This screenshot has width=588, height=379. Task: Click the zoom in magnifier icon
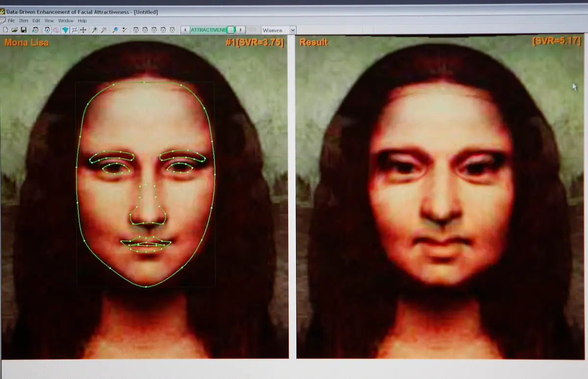coord(95,30)
